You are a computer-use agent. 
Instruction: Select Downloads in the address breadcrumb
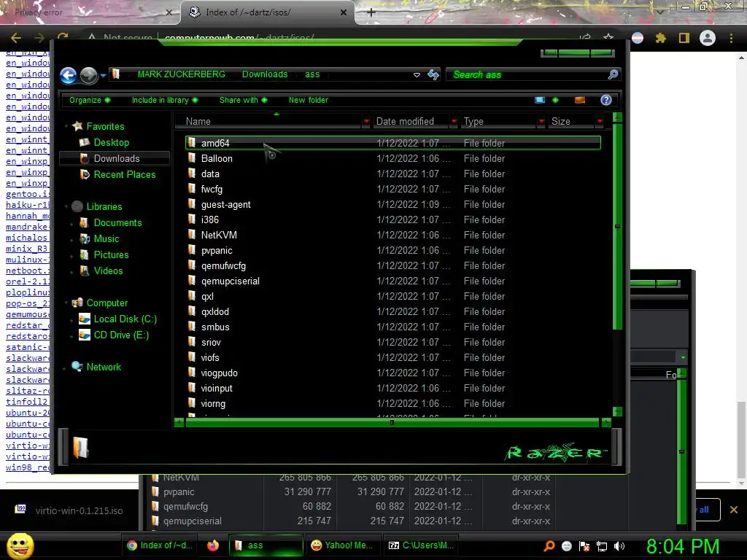(x=265, y=74)
